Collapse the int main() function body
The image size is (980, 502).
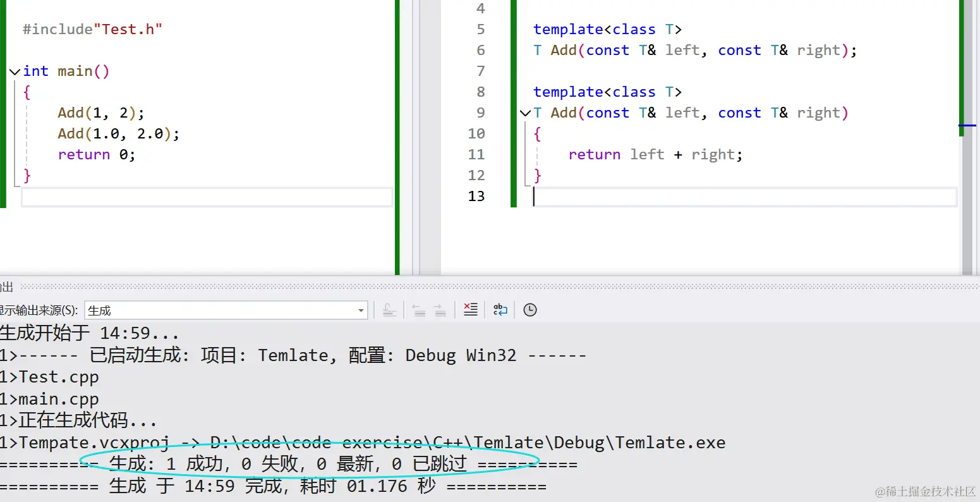coord(14,71)
